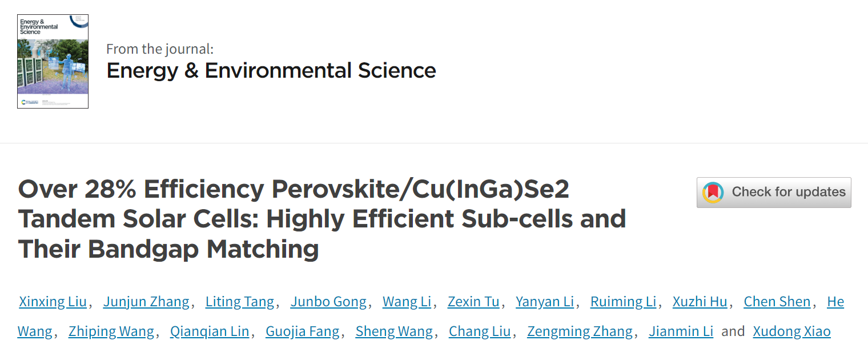Screen dimensions: 868x360
Task: Click on Xuzhi Hu author name
Action: (x=700, y=302)
